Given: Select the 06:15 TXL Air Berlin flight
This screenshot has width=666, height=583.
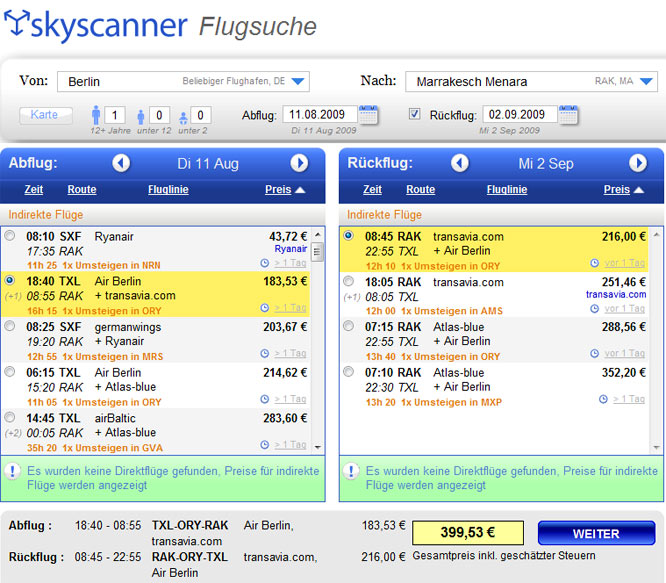Looking at the screenshot, I should coord(9,372).
